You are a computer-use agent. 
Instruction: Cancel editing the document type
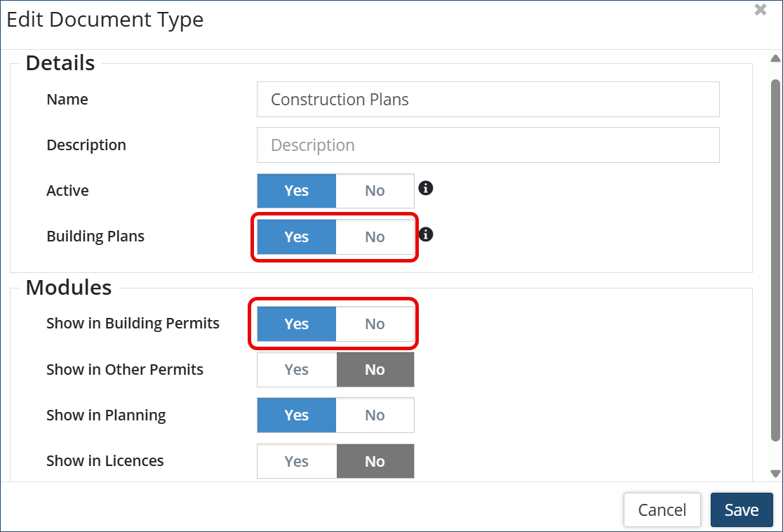coord(662,510)
